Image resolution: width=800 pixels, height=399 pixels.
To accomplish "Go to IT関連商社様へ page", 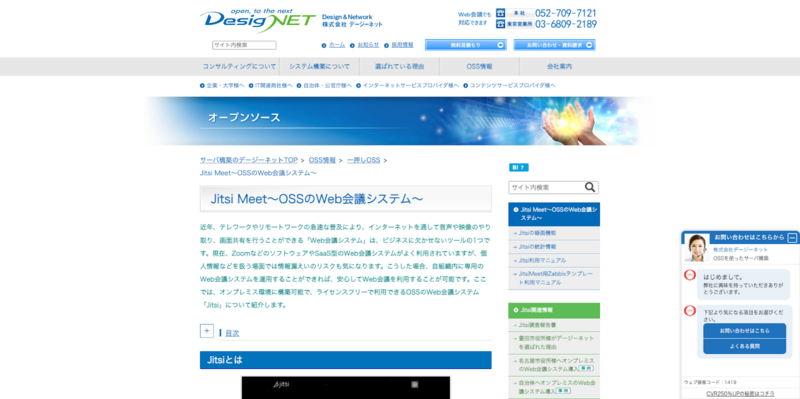I will pyautogui.click(x=273, y=86).
